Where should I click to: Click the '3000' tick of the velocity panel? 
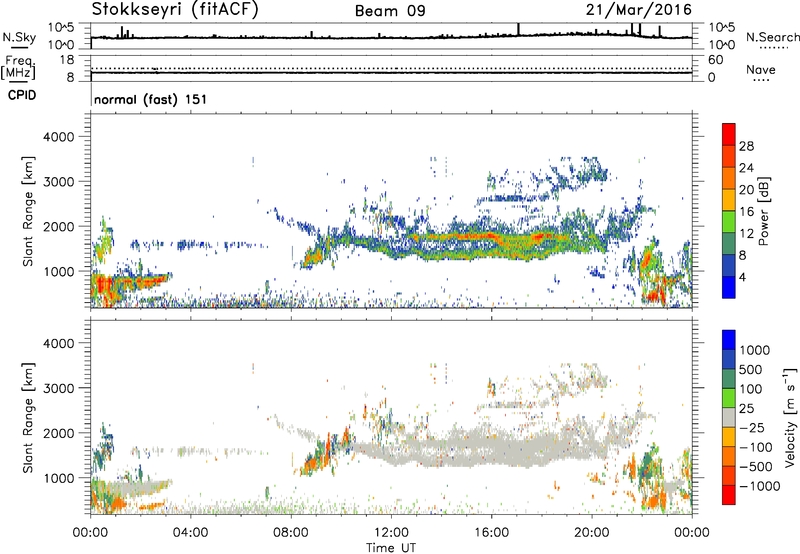click(x=58, y=388)
